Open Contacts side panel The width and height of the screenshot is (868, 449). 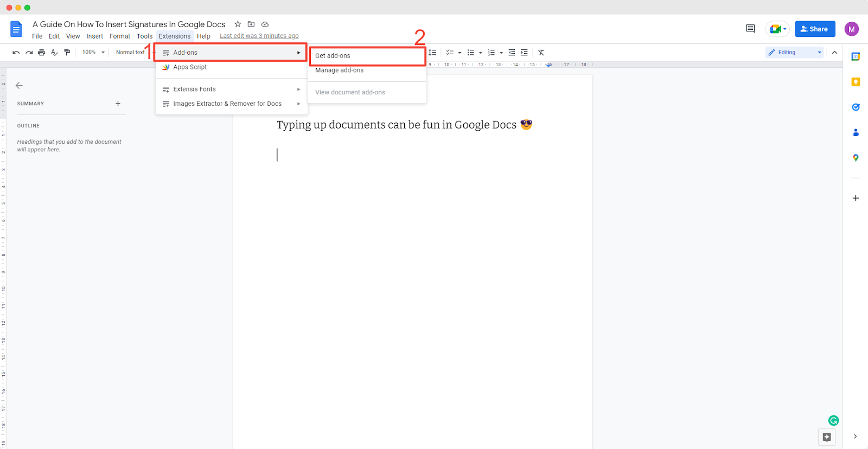tap(856, 132)
